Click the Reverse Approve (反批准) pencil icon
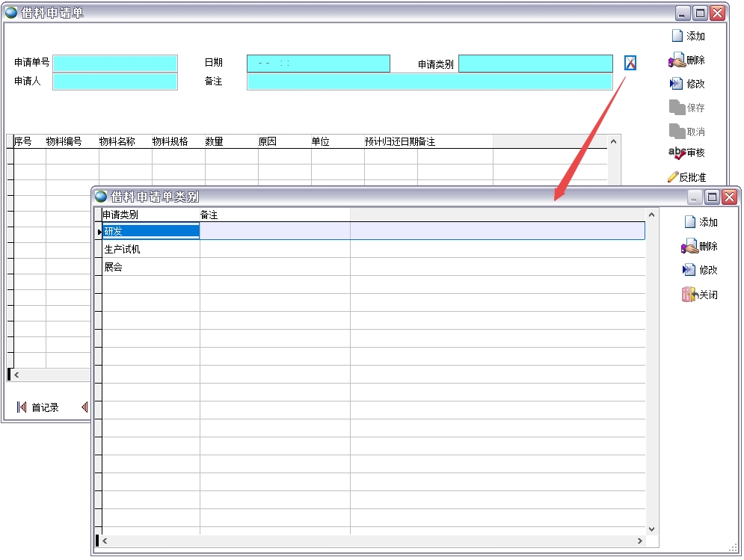This screenshot has width=744, height=560. [673, 177]
